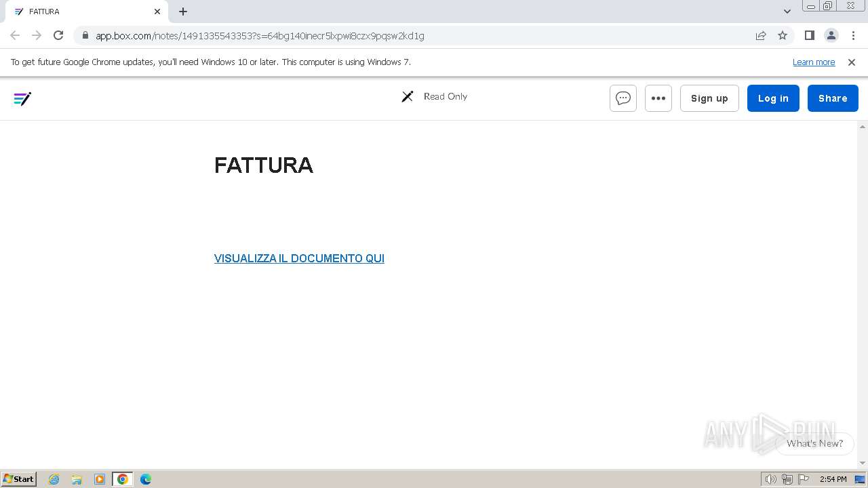Viewport: 868px width, 488px height.
Task: Click the show desktop tray icon
Action: point(860,479)
